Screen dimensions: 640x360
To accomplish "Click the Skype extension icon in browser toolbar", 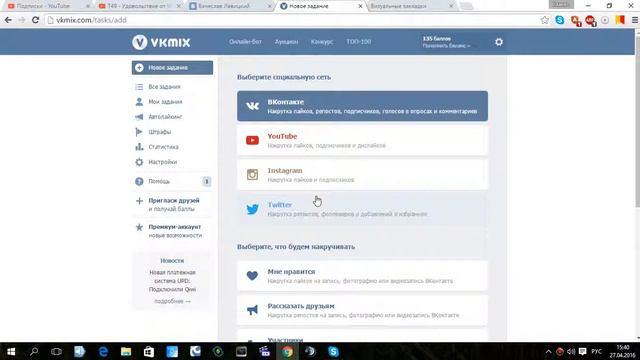I will (x=560, y=20).
